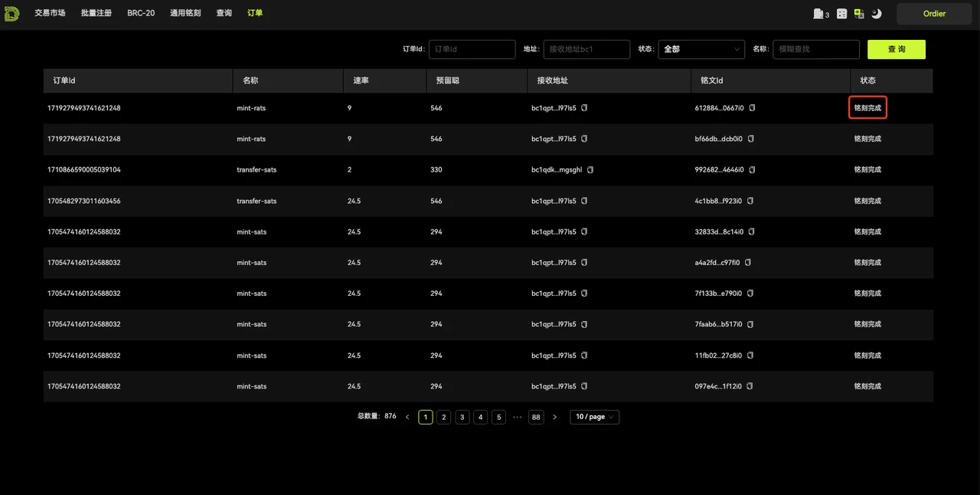
Task: Copy inscription ID 4c1bb8...f923i0
Action: pyautogui.click(x=750, y=201)
